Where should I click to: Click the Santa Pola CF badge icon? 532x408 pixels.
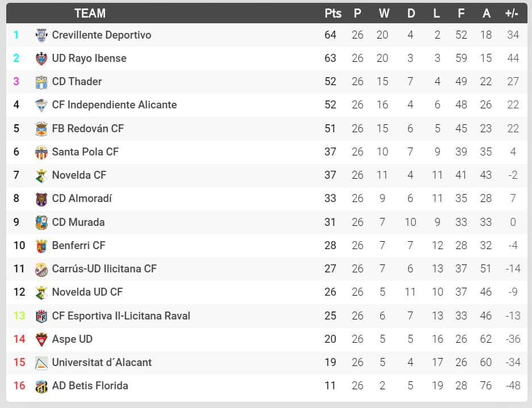click(41, 152)
